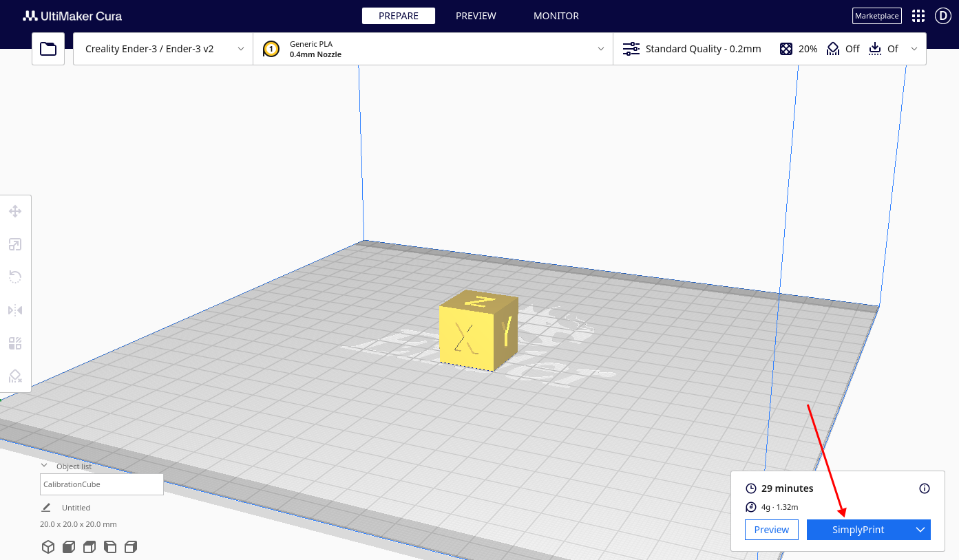
Task: Click the pencil icon next to Untitled
Action: click(x=46, y=508)
